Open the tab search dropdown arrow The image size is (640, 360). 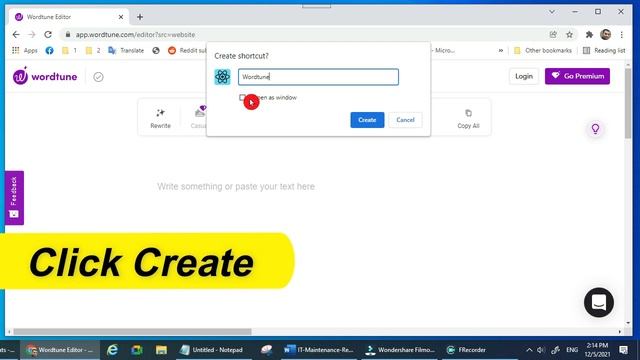coord(552,12)
